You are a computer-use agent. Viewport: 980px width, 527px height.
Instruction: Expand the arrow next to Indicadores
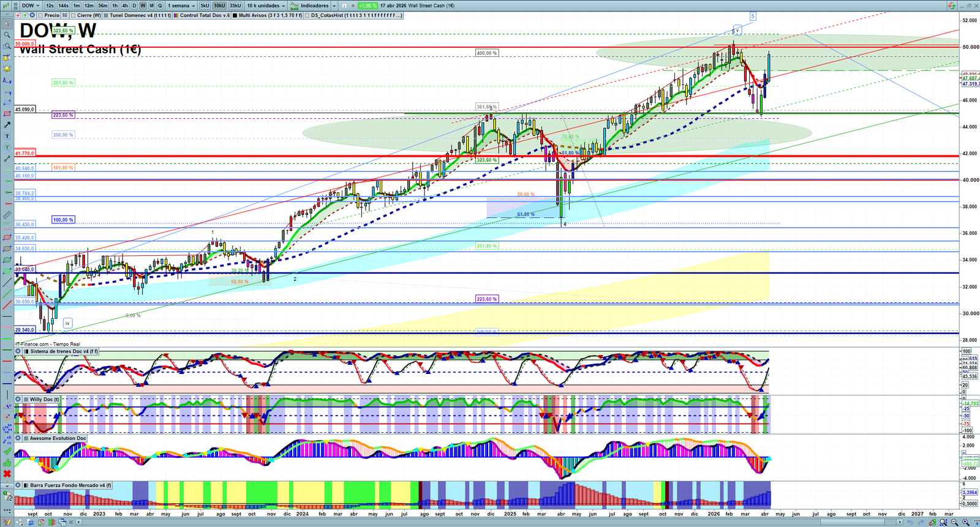pyautogui.click(x=334, y=6)
